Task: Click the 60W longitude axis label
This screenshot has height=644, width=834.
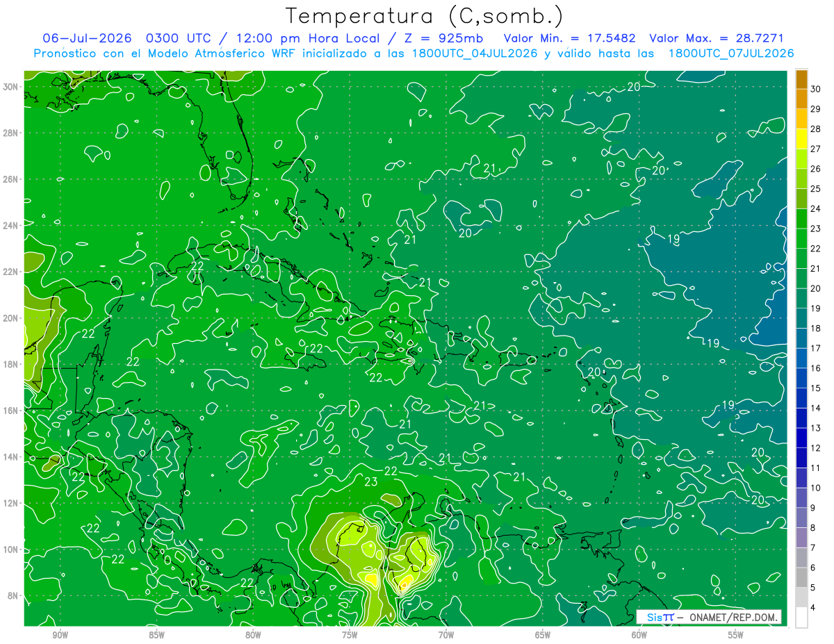Action: click(639, 635)
